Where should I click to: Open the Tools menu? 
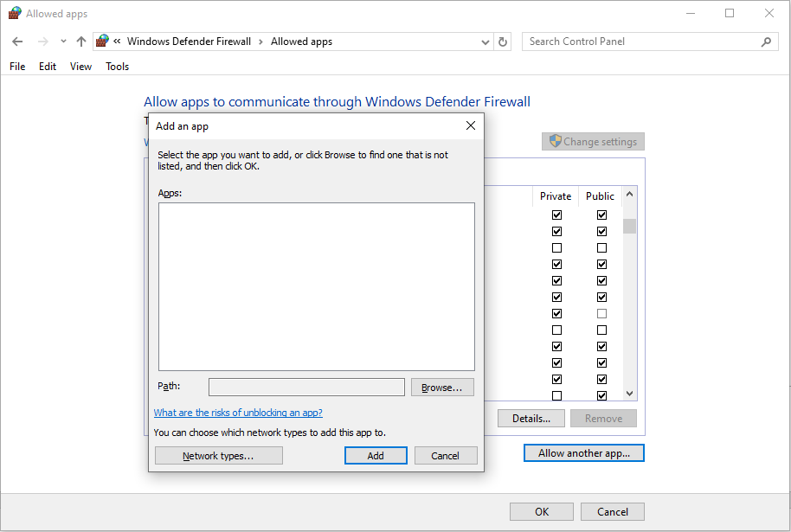point(117,67)
